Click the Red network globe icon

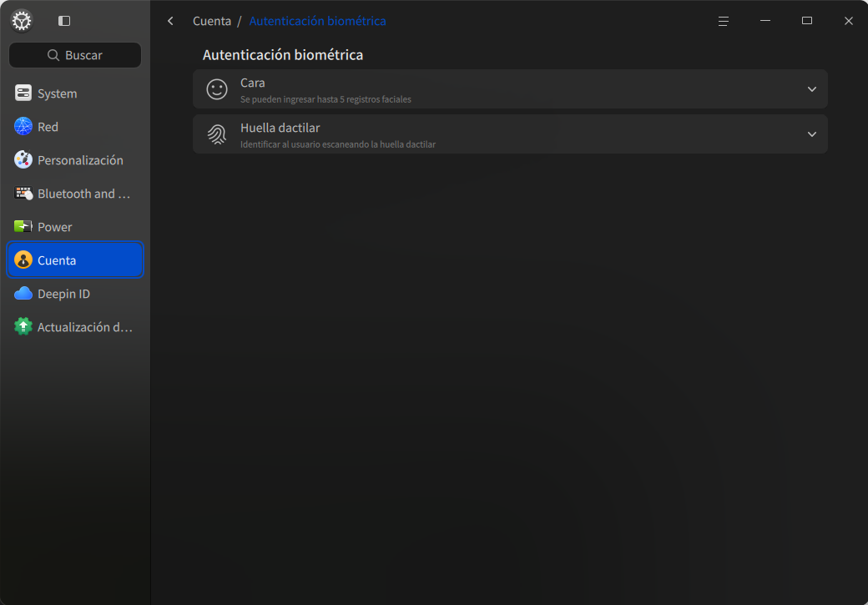tap(23, 126)
